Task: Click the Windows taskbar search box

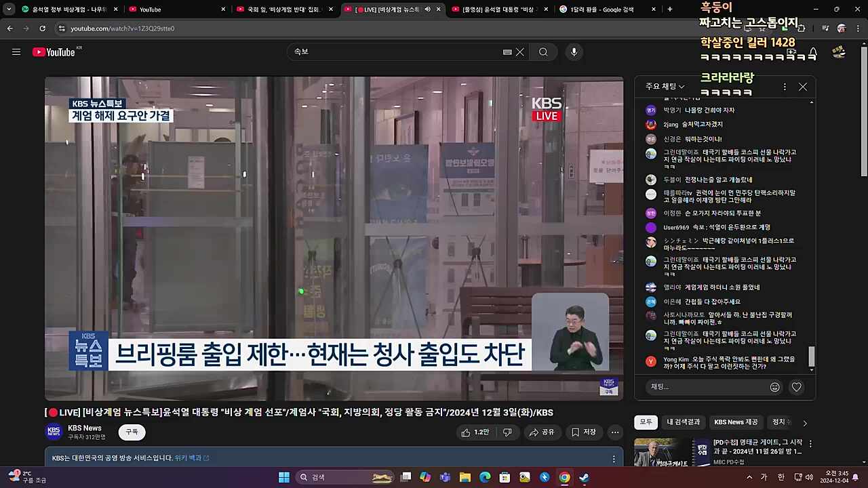Action: pyautogui.click(x=347, y=477)
